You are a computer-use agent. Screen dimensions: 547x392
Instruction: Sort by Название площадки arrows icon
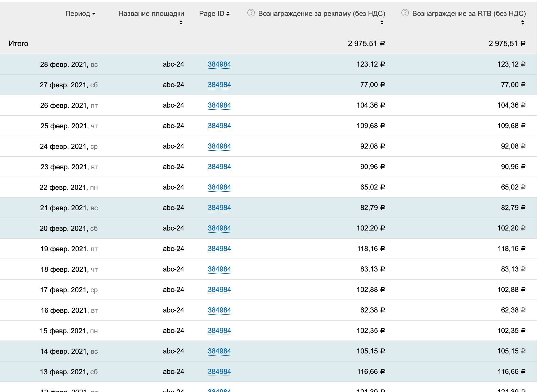[181, 23]
